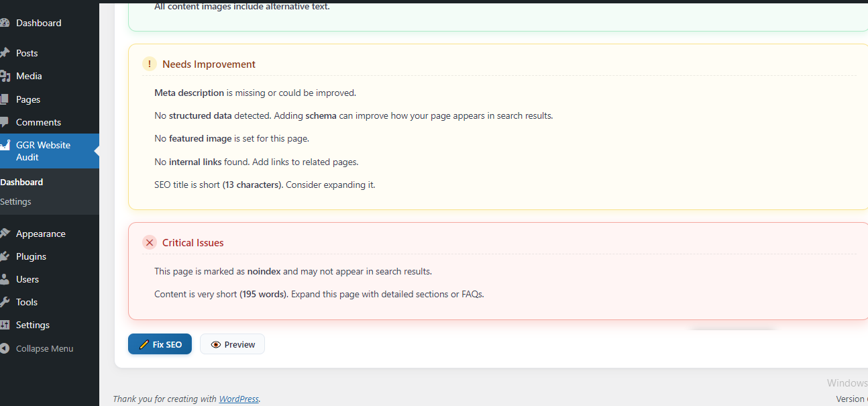
Task: Open the Users section
Action: pos(27,279)
